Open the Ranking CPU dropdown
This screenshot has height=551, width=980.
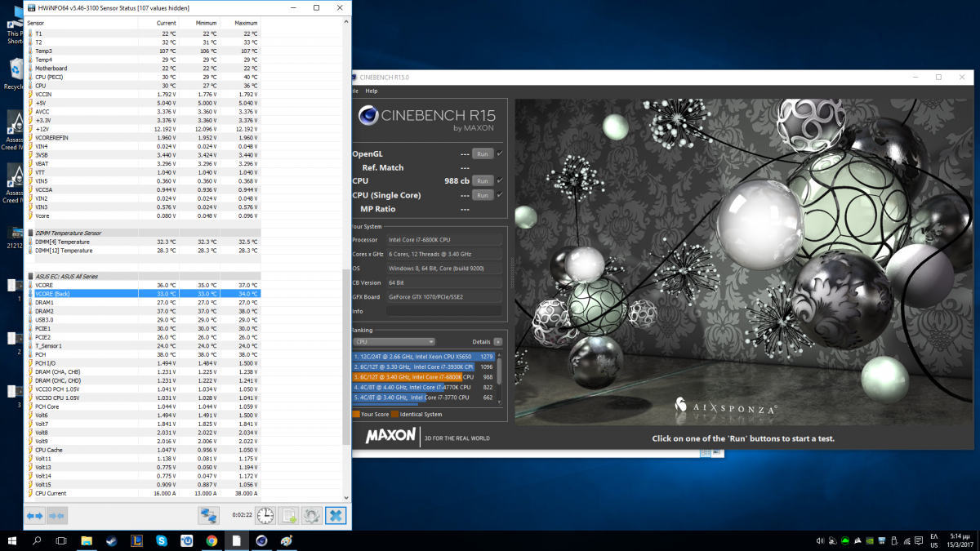click(x=394, y=342)
